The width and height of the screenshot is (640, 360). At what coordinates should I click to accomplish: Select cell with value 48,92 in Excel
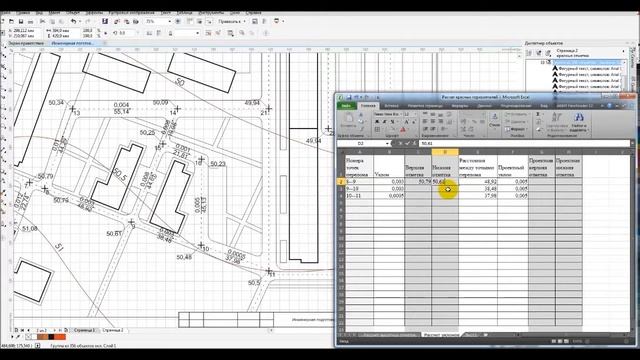pos(478,181)
